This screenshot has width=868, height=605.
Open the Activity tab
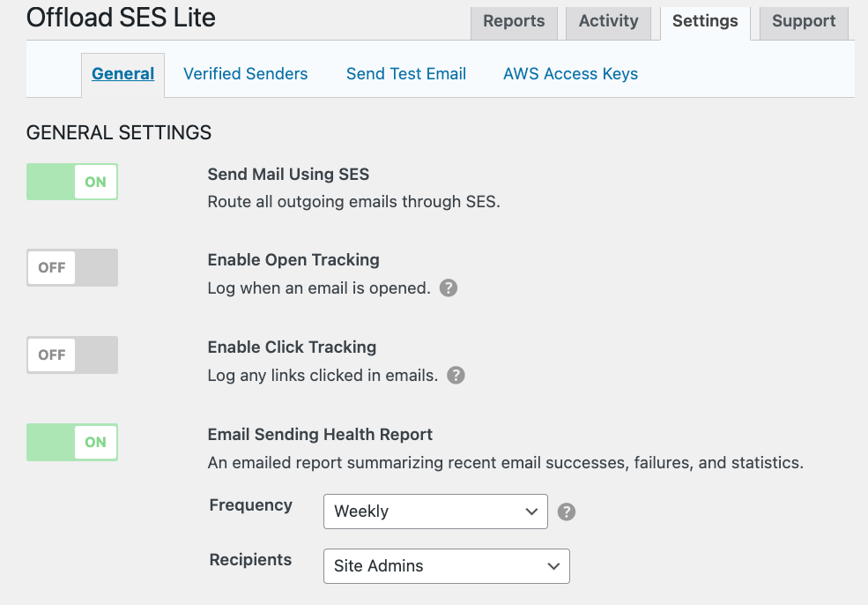pyautogui.click(x=608, y=21)
